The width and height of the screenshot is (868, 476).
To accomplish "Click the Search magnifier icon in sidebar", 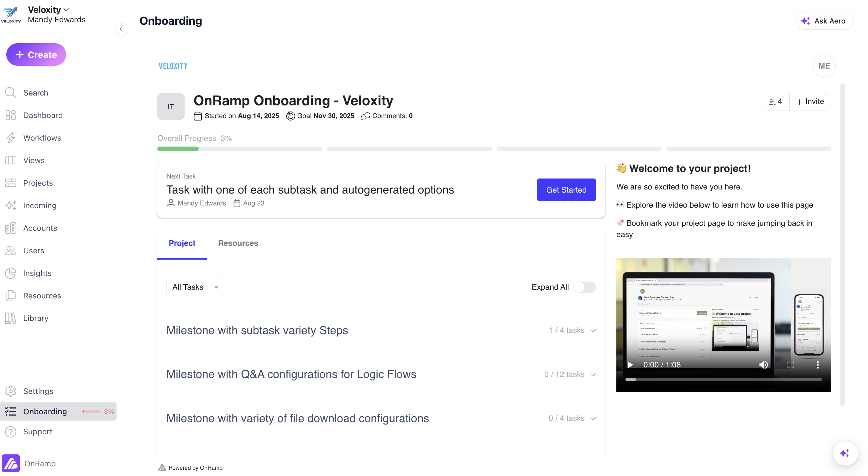I will click(10, 93).
